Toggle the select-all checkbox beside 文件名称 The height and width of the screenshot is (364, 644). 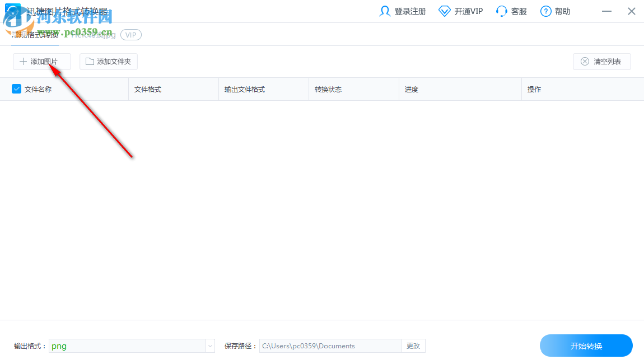15,88
